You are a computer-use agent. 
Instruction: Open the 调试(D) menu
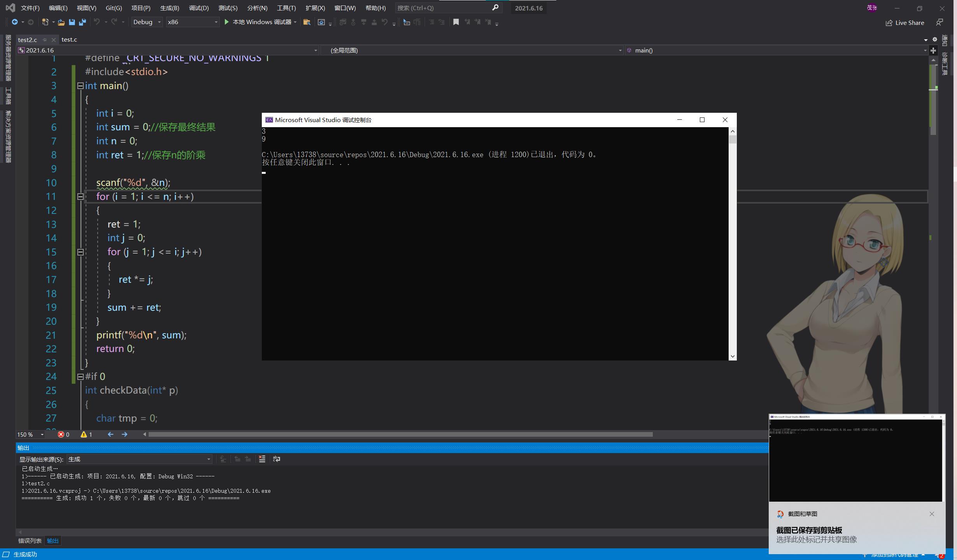[199, 8]
